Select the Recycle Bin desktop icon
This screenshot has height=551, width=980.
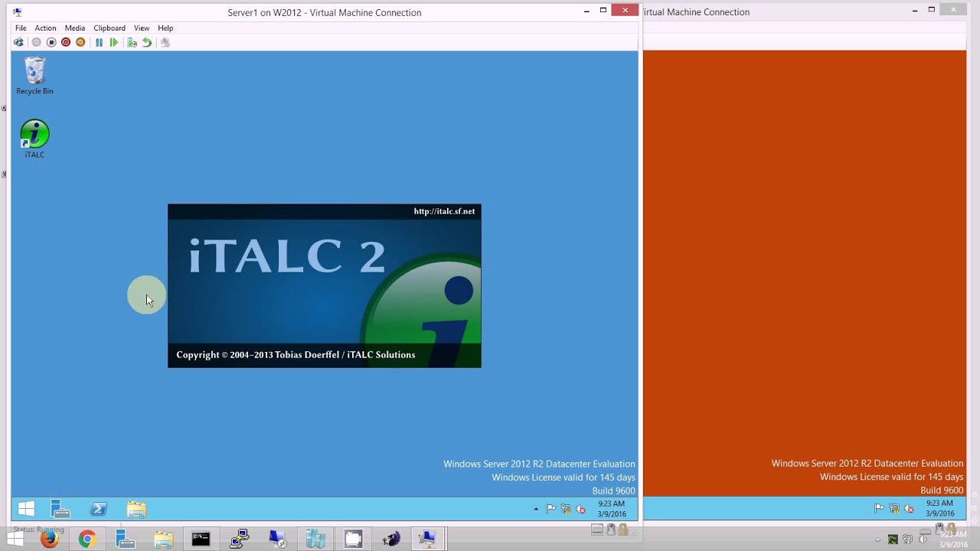click(x=34, y=76)
